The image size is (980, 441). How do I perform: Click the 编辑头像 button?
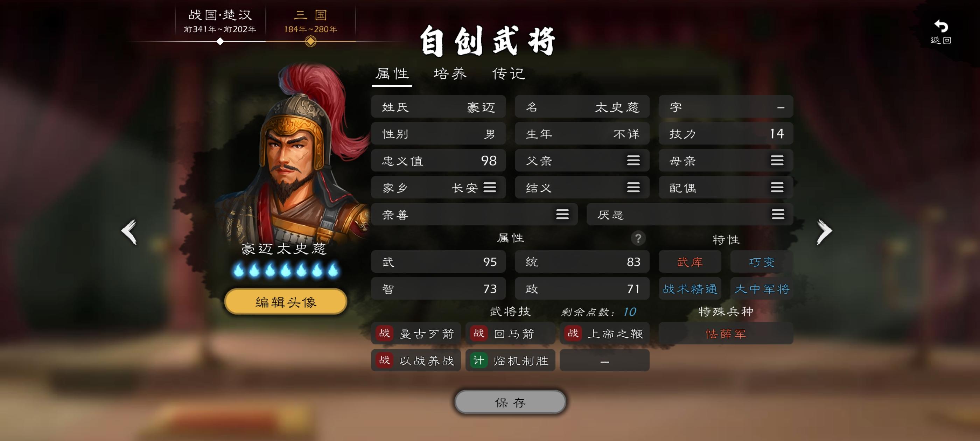(x=286, y=301)
